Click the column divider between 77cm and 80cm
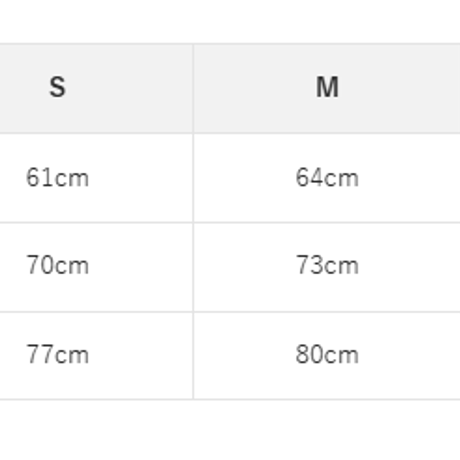Viewport: 460px width, 460px height. (x=193, y=355)
